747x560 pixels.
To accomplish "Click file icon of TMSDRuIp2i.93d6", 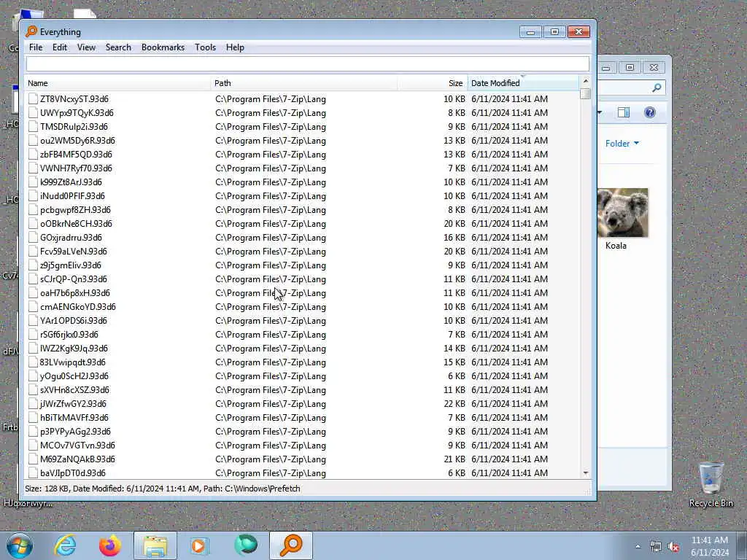I will (33, 127).
